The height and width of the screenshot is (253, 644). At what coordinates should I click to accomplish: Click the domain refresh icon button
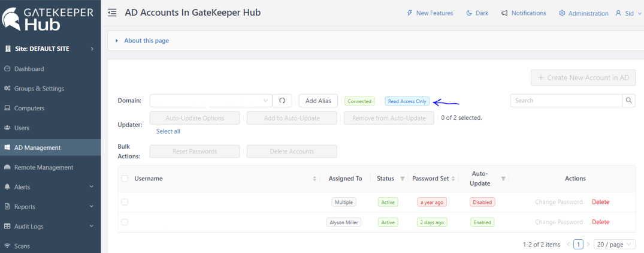tap(282, 101)
